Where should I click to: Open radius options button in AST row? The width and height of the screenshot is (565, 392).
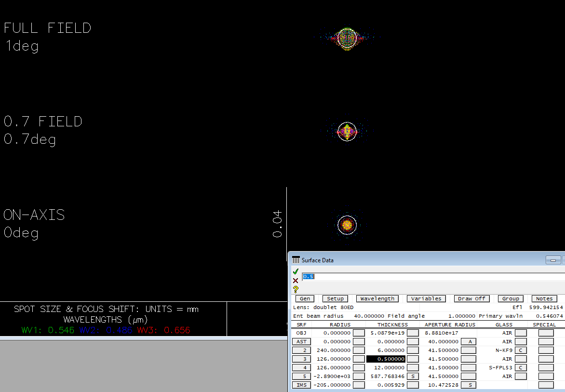[359, 341]
